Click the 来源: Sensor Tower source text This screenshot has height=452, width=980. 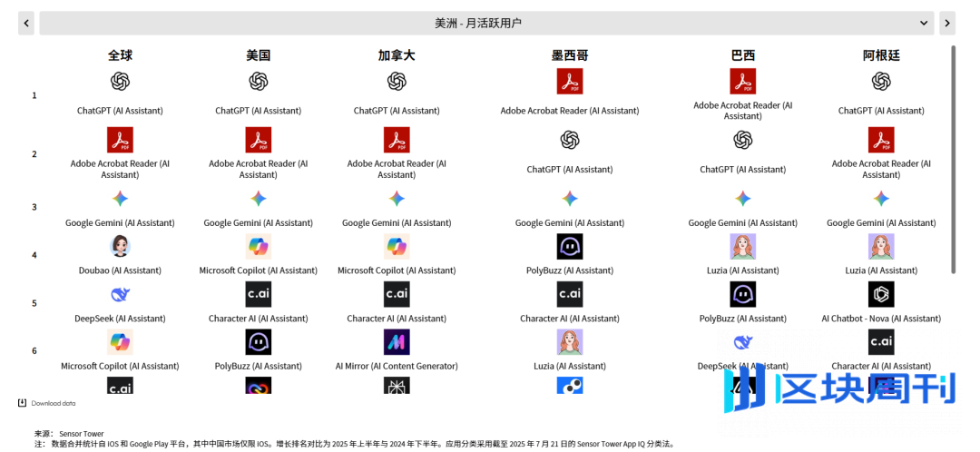tap(69, 434)
